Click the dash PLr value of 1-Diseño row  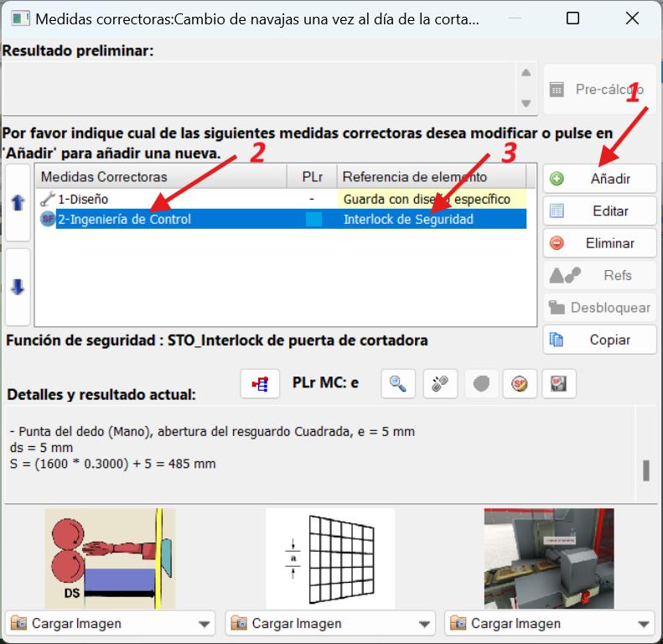pos(312,199)
